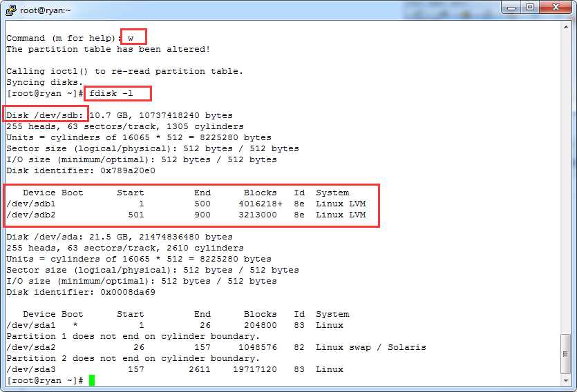Click 'Disk /dev/sda: 21.5 GB' line
The height and width of the screenshot is (392, 577).
pos(120,237)
